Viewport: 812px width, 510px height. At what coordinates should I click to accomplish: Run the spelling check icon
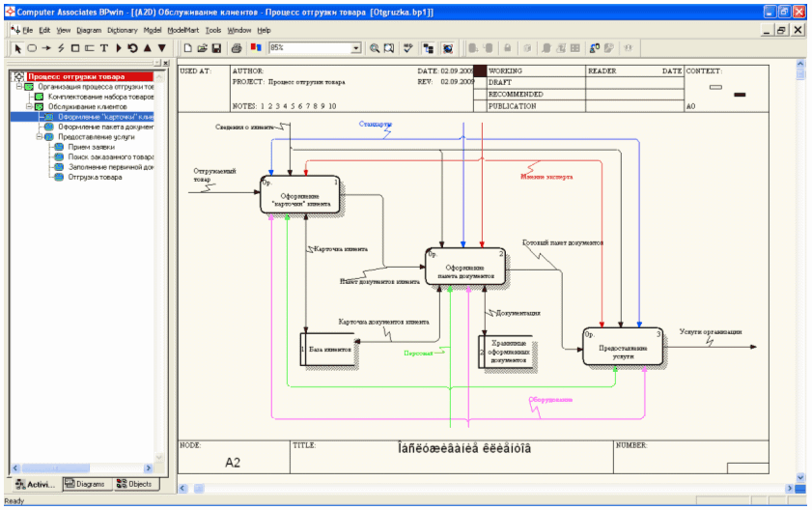click(408, 48)
